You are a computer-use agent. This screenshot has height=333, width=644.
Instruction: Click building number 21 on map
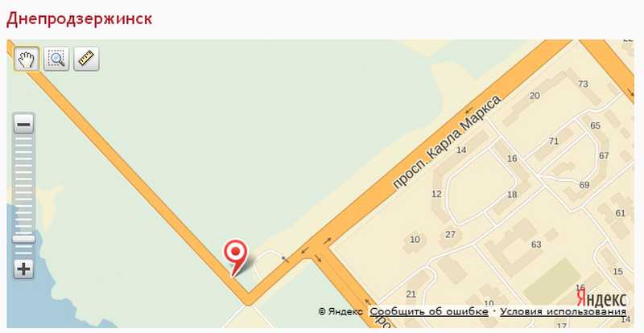point(411,294)
